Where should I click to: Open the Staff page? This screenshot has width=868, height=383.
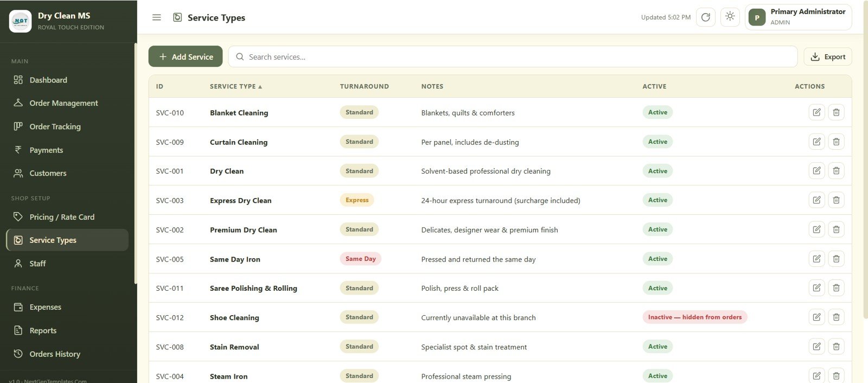67,264
